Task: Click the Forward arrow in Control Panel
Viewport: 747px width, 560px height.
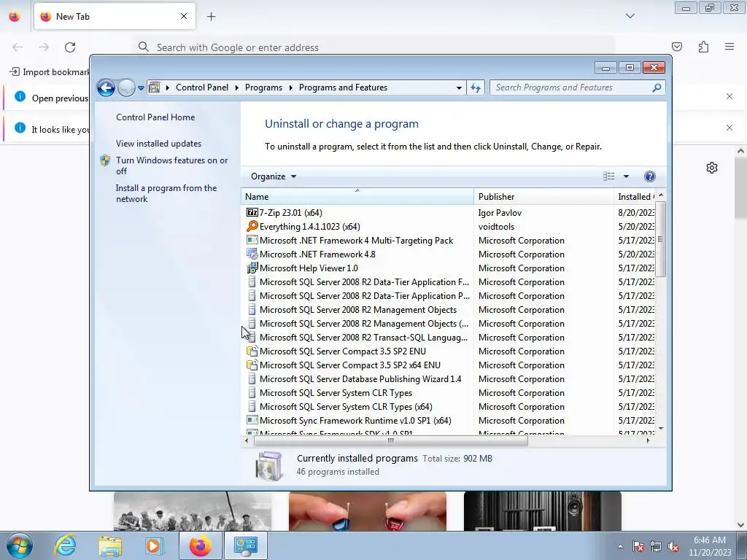Action: tap(126, 87)
